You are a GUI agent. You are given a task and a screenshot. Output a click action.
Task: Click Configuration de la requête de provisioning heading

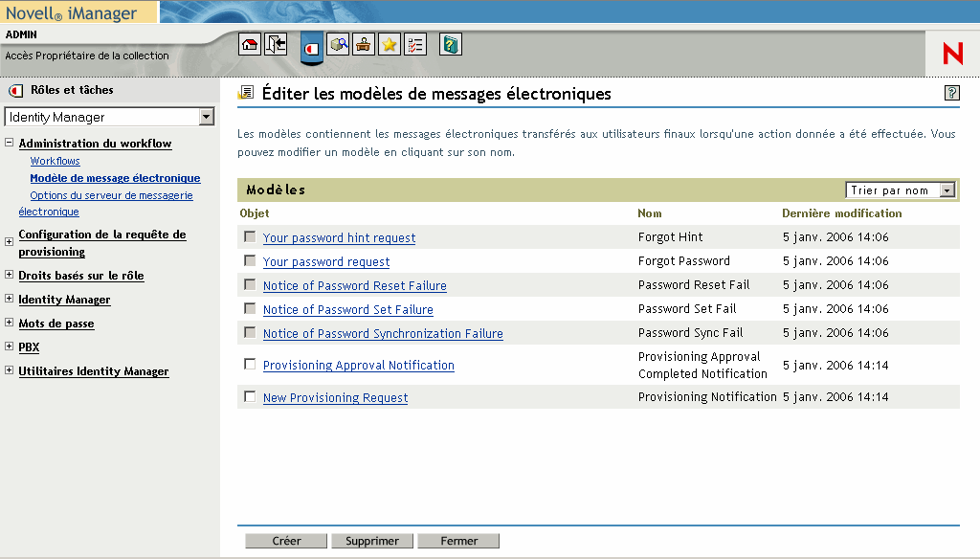[102, 243]
